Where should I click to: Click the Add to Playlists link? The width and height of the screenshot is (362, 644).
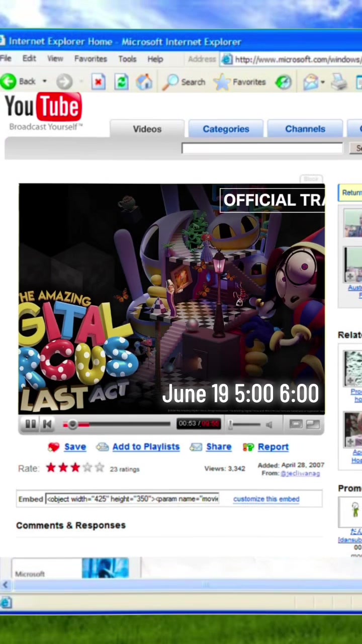point(146,447)
